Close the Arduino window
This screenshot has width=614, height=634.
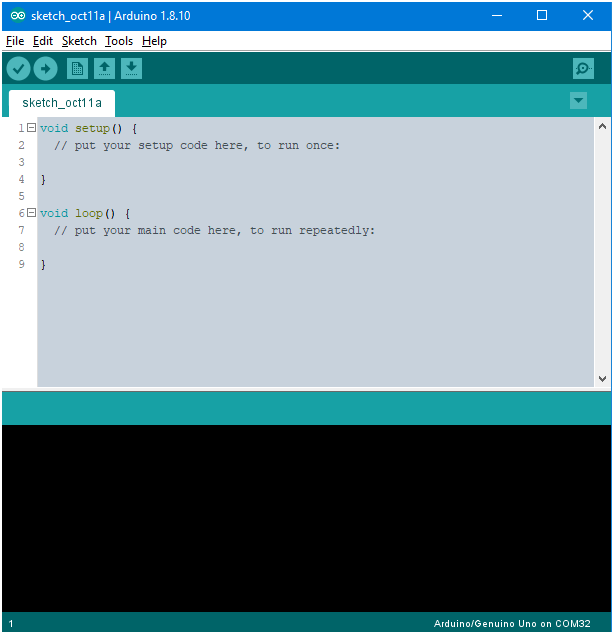pyautogui.click(x=588, y=16)
